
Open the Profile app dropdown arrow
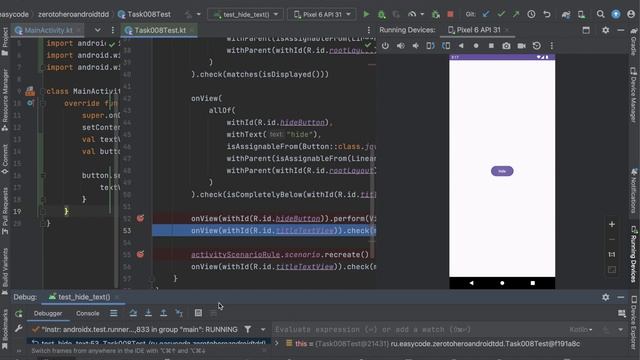point(422,14)
